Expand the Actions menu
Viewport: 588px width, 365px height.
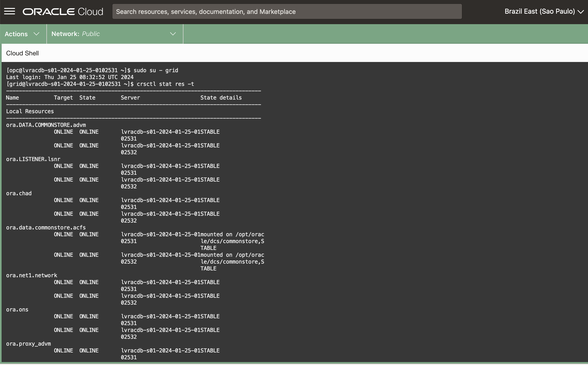coord(16,34)
